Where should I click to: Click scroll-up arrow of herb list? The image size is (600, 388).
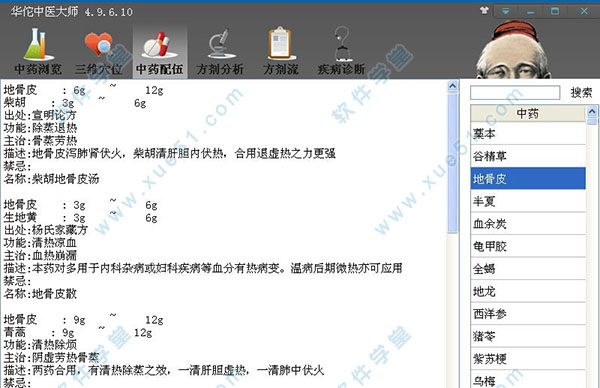point(592,112)
